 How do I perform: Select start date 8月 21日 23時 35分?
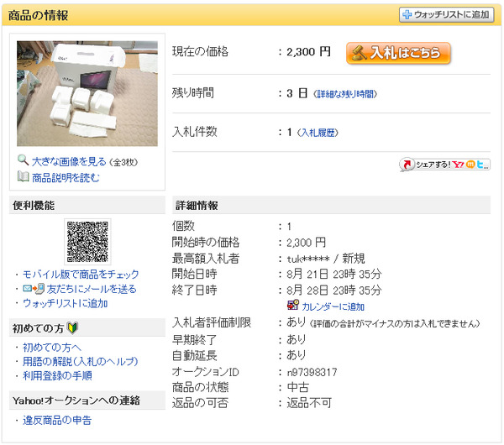click(x=334, y=275)
